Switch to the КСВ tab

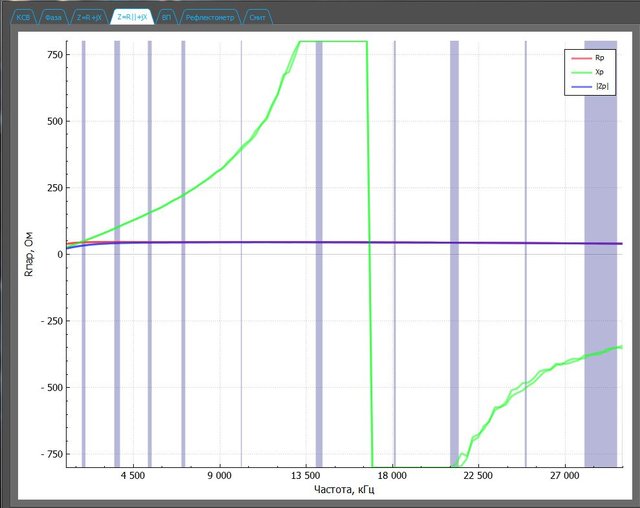click(24, 17)
